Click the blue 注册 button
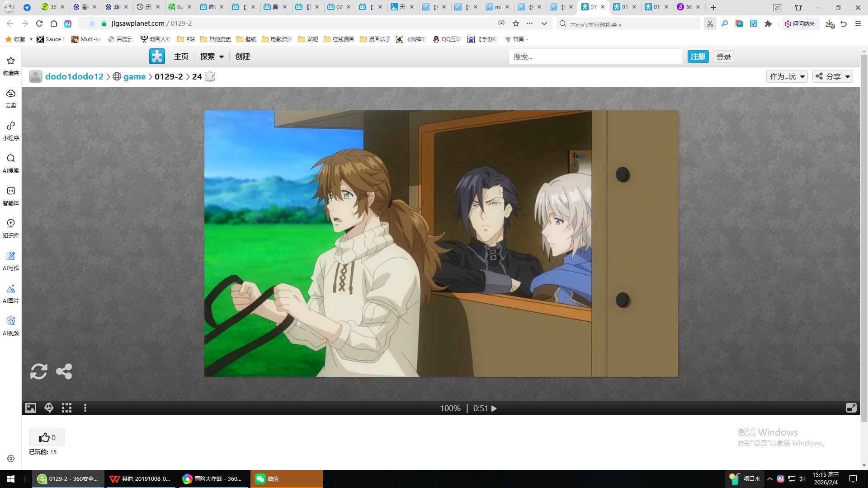 coord(698,56)
